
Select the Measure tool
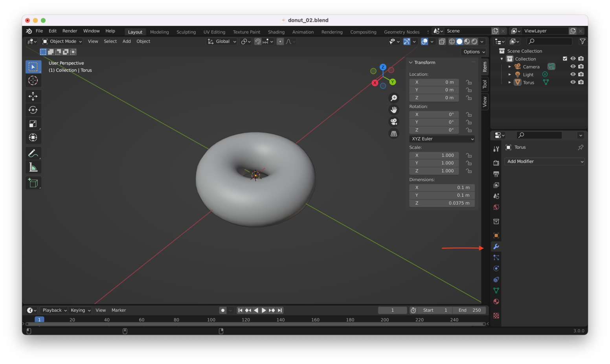(33, 168)
